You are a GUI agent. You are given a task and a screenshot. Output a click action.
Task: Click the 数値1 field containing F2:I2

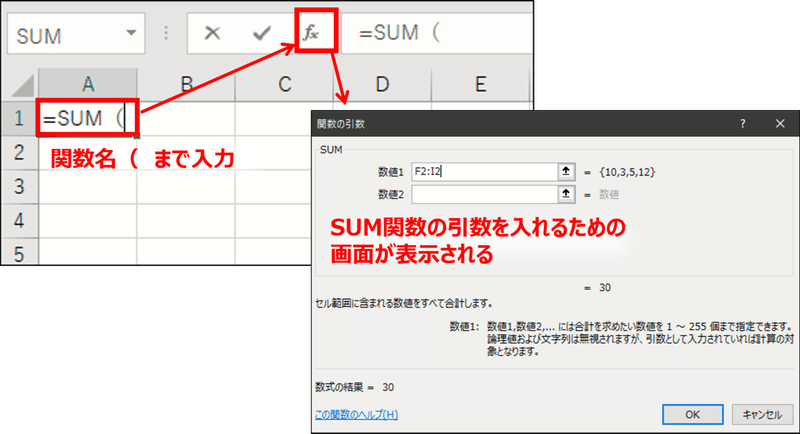point(485,172)
